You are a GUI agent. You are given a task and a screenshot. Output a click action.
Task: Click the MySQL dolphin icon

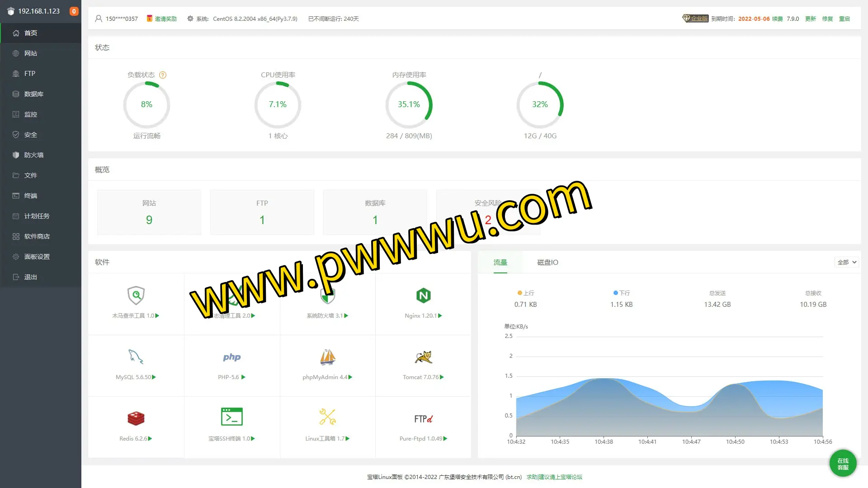point(136,357)
